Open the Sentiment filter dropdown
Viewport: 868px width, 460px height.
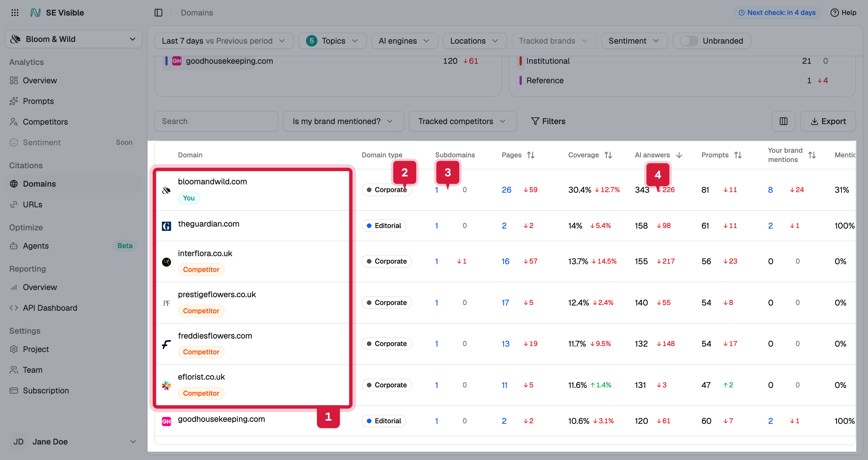point(634,41)
